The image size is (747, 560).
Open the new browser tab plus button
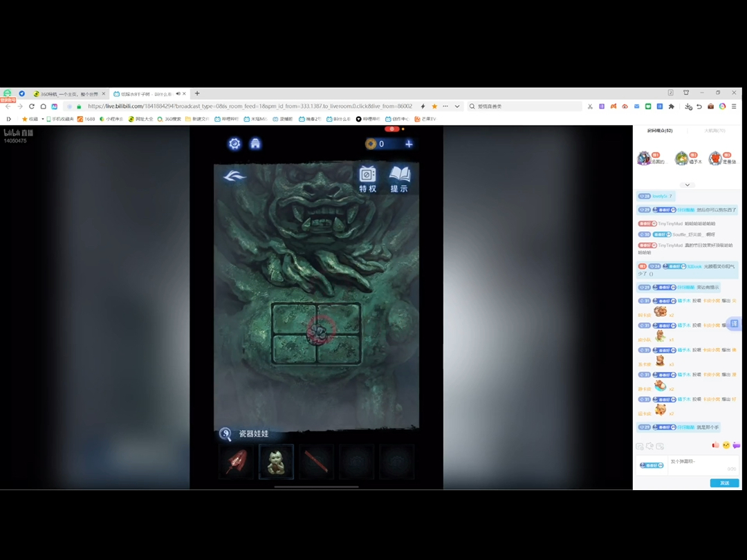tap(197, 93)
